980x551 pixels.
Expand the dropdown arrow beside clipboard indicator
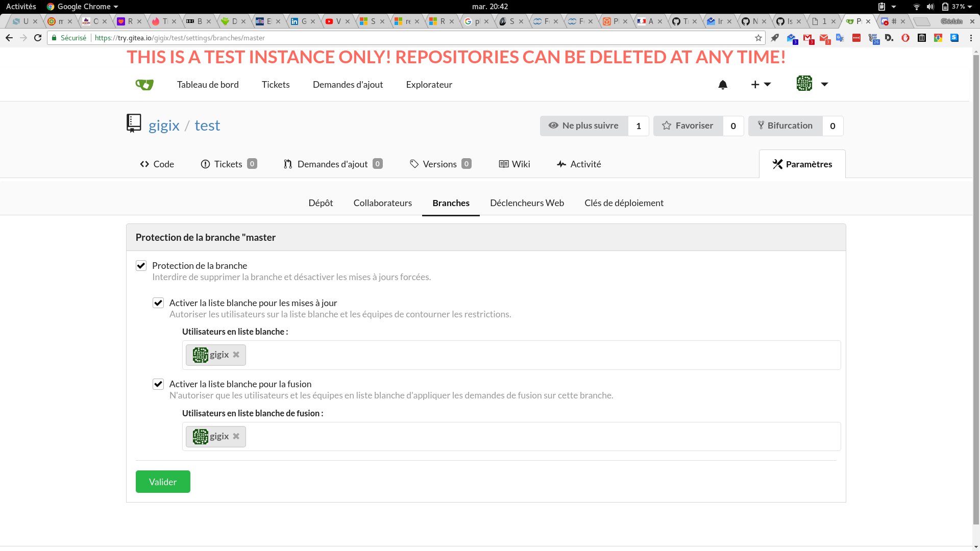(x=894, y=7)
